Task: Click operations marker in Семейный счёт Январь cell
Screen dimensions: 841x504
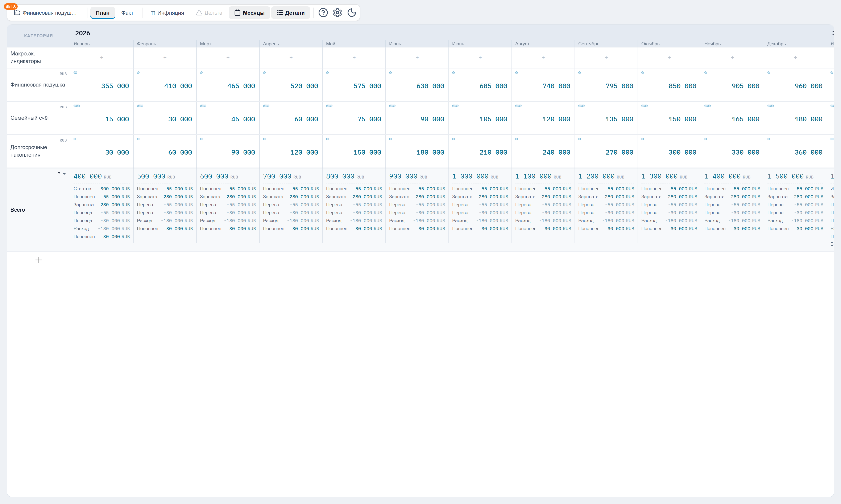Action: (x=77, y=106)
